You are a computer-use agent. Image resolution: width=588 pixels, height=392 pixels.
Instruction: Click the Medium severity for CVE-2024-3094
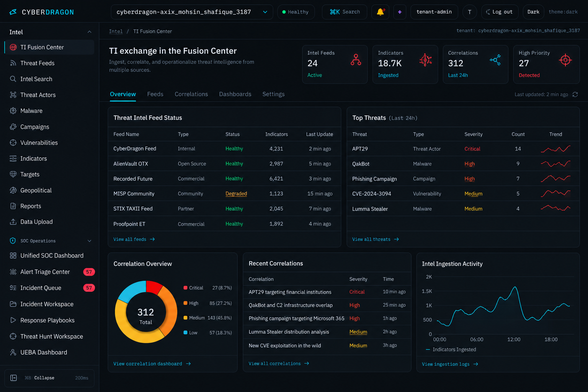473,194
